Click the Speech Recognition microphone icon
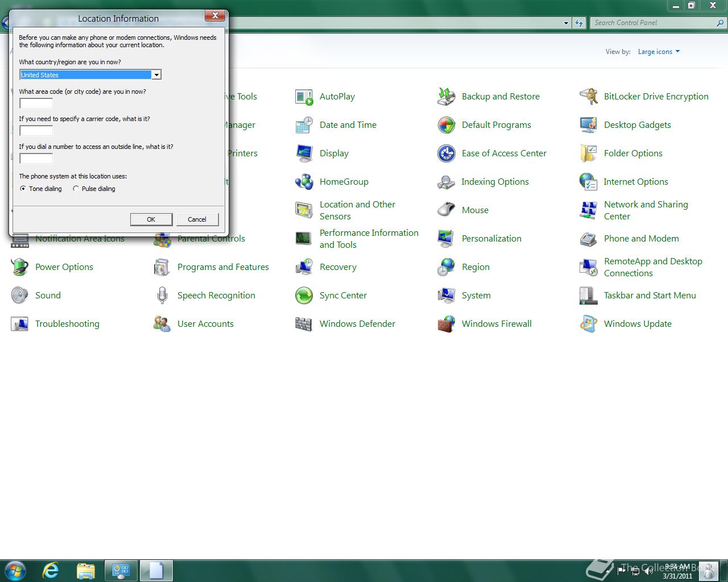This screenshot has height=582, width=728. click(x=162, y=296)
